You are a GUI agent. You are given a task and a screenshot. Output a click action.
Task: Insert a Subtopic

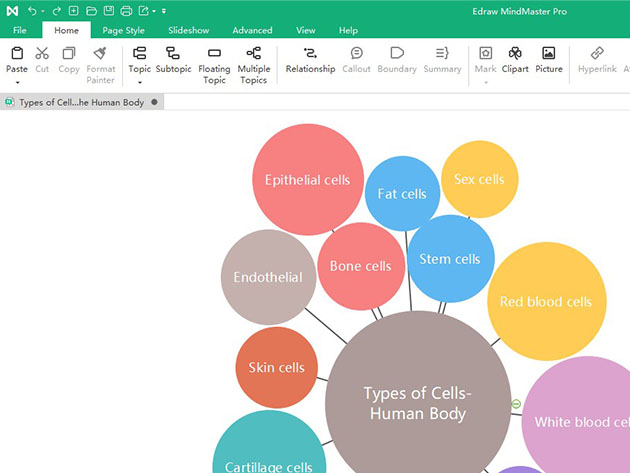(173, 60)
